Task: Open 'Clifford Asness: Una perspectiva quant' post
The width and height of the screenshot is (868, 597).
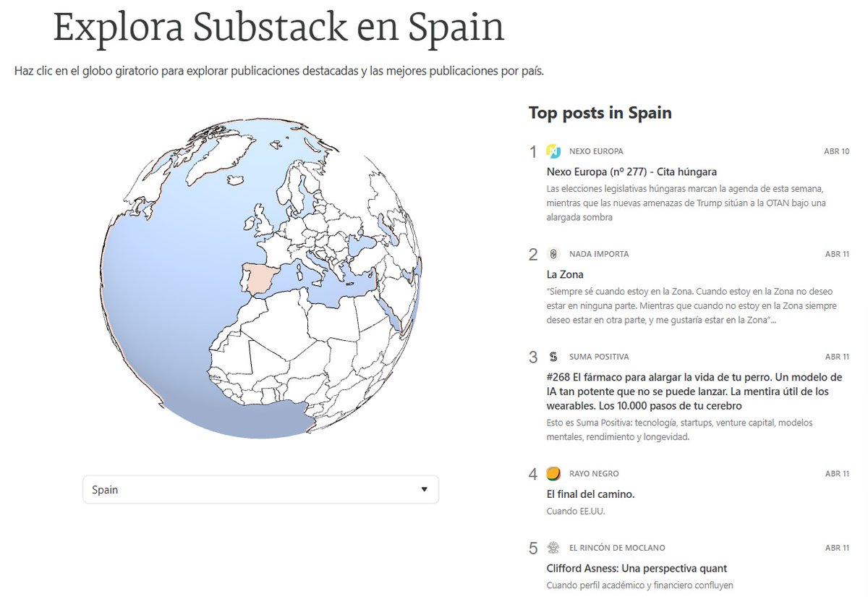Action: [x=637, y=568]
